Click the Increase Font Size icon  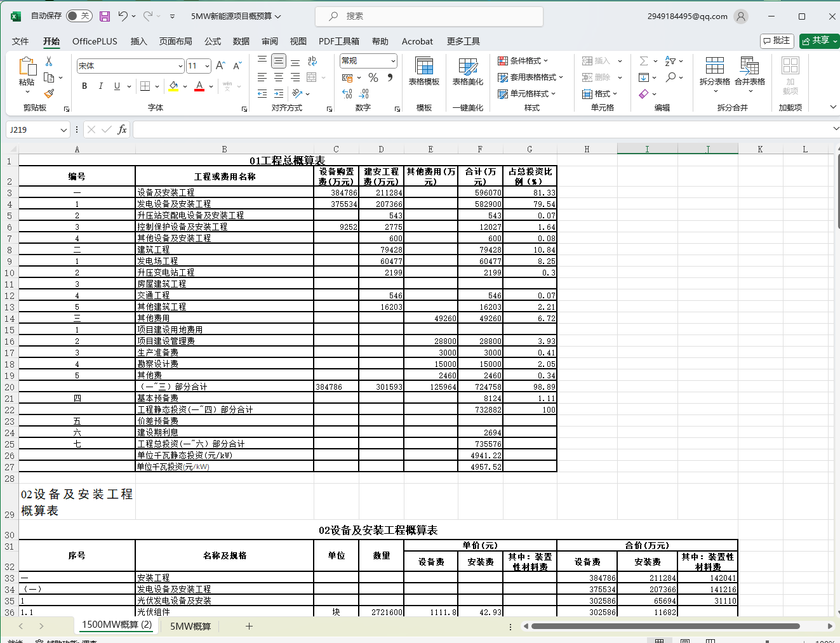pos(220,65)
